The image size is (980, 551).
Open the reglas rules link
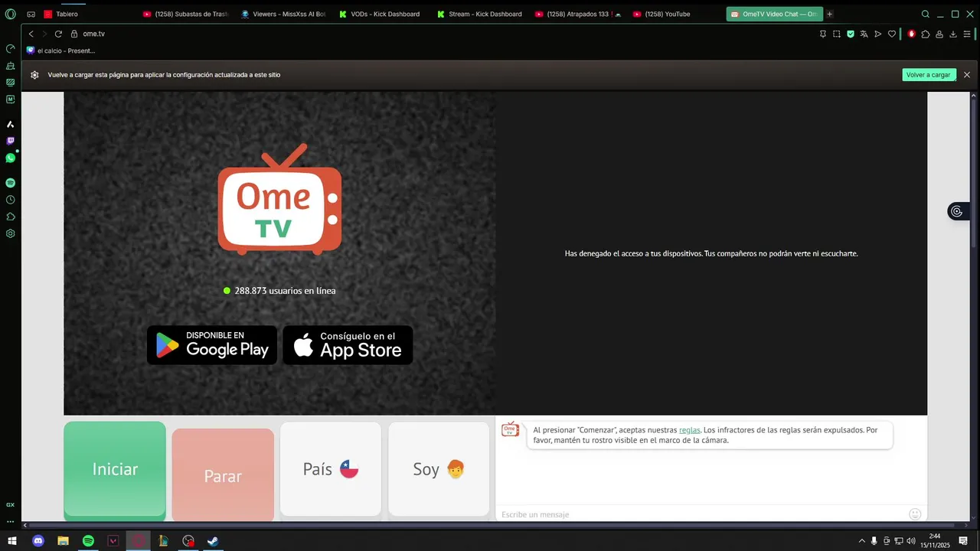pyautogui.click(x=689, y=430)
